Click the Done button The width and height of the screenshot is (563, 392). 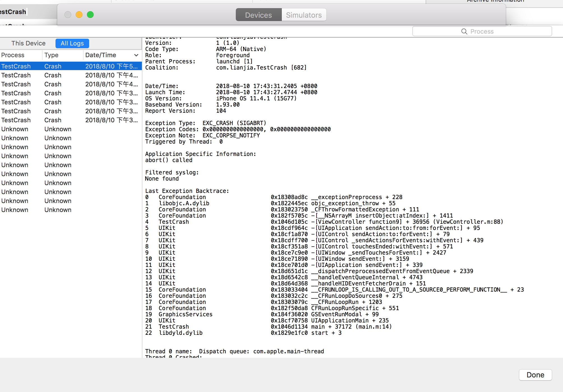(x=535, y=375)
